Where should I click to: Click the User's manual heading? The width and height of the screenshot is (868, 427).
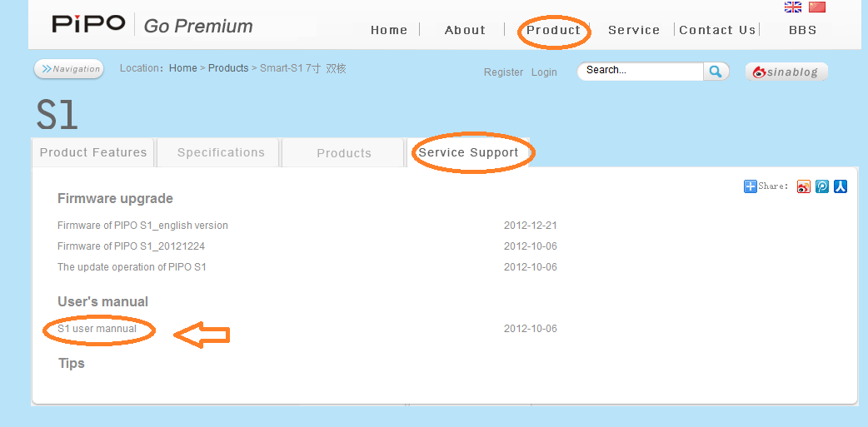click(103, 302)
